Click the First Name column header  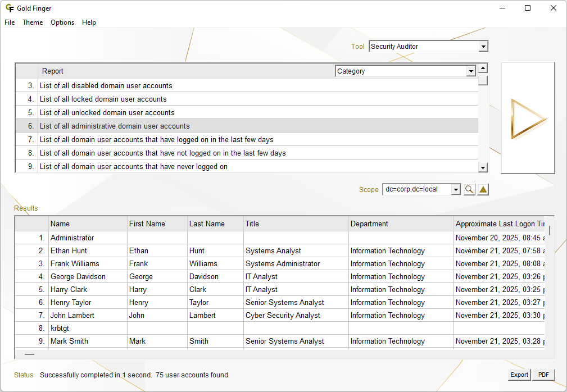tap(157, 224)
